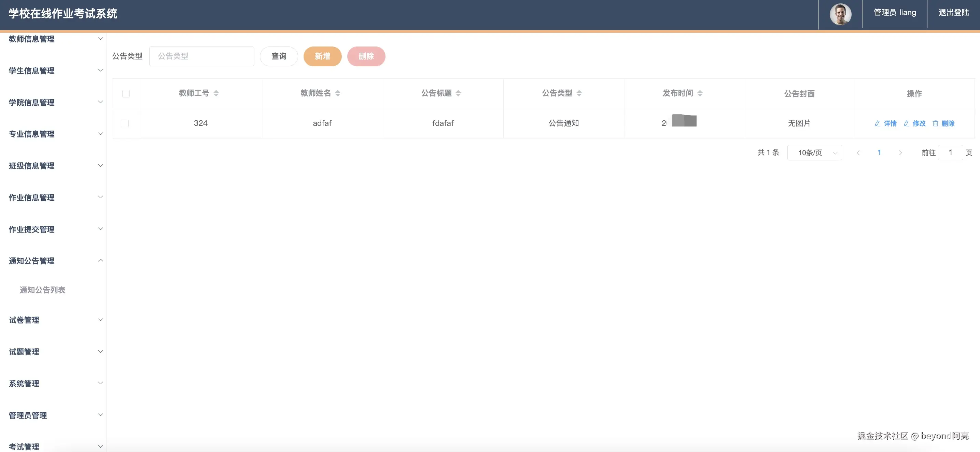
Task: Collapse the 通知公告管理 sidebar section
Action: click(x=54, y=261)
